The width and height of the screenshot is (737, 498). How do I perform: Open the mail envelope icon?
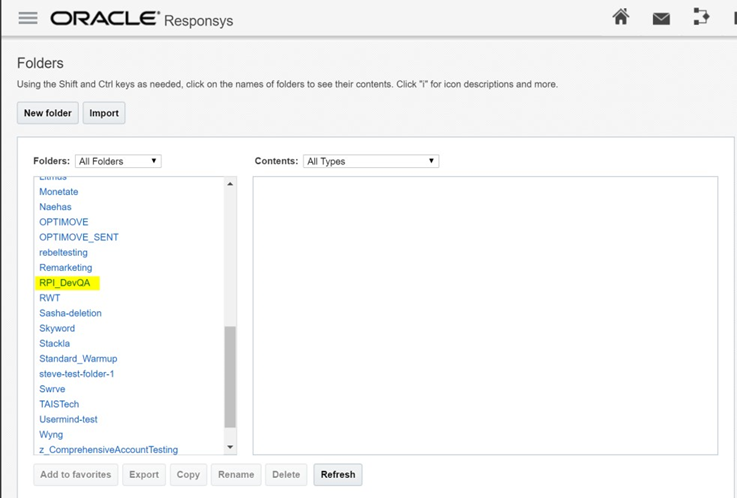point(661,18)
